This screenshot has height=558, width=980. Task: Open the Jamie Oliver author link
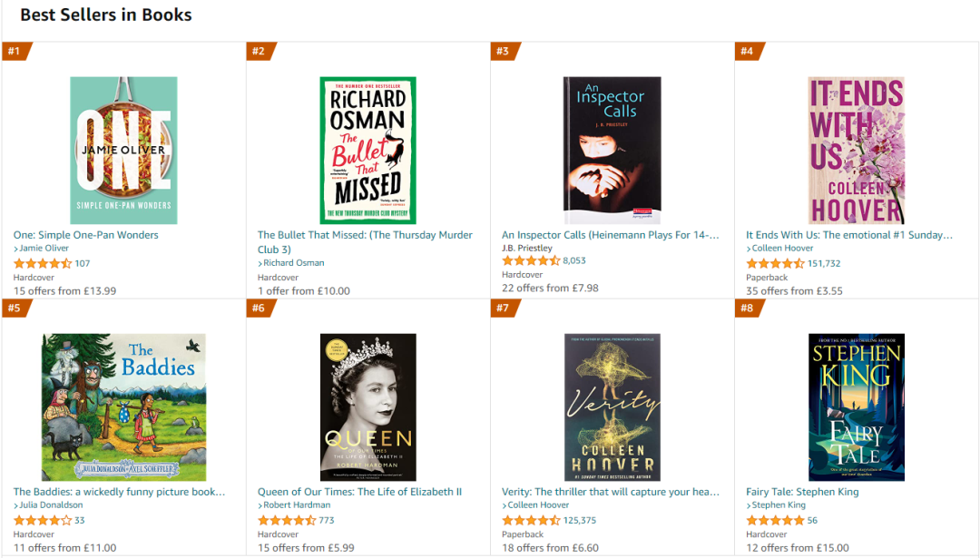click(x=44, y=249)
